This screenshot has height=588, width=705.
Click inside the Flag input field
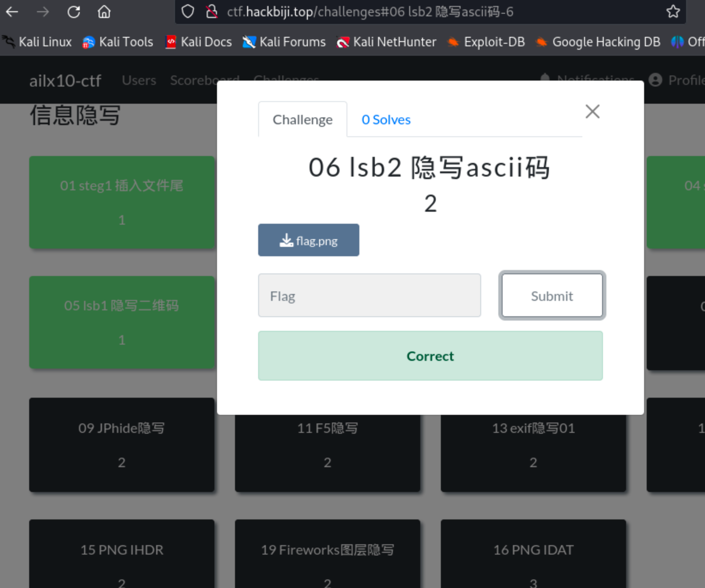click(x=369, y=295)
